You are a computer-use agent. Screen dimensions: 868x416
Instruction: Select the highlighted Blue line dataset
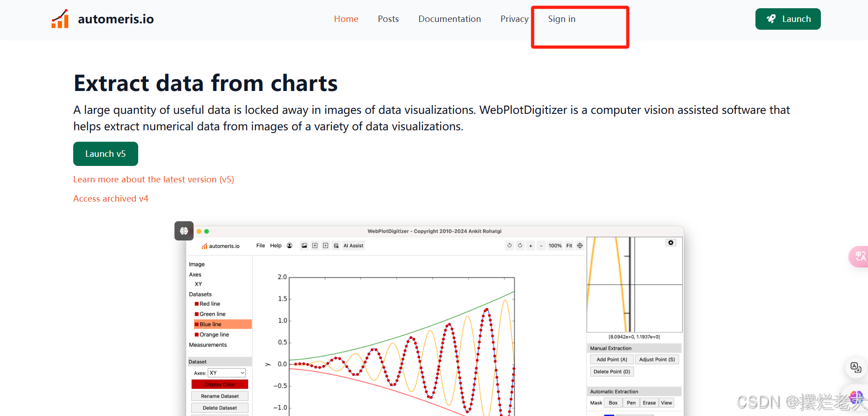point(223,324)
